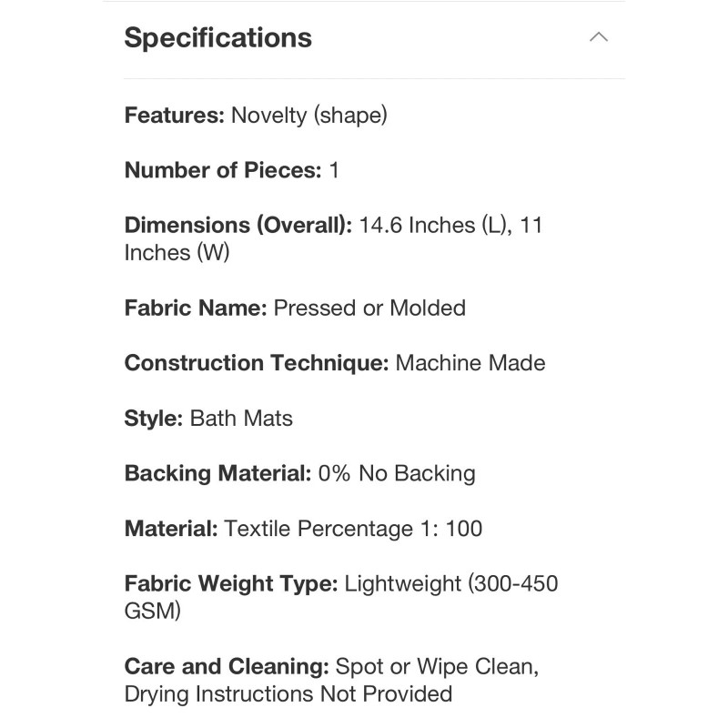Collapse the Specifications section chevron
Screen dimensions: 728x728
pyautogui.click(x=598, y=37)
